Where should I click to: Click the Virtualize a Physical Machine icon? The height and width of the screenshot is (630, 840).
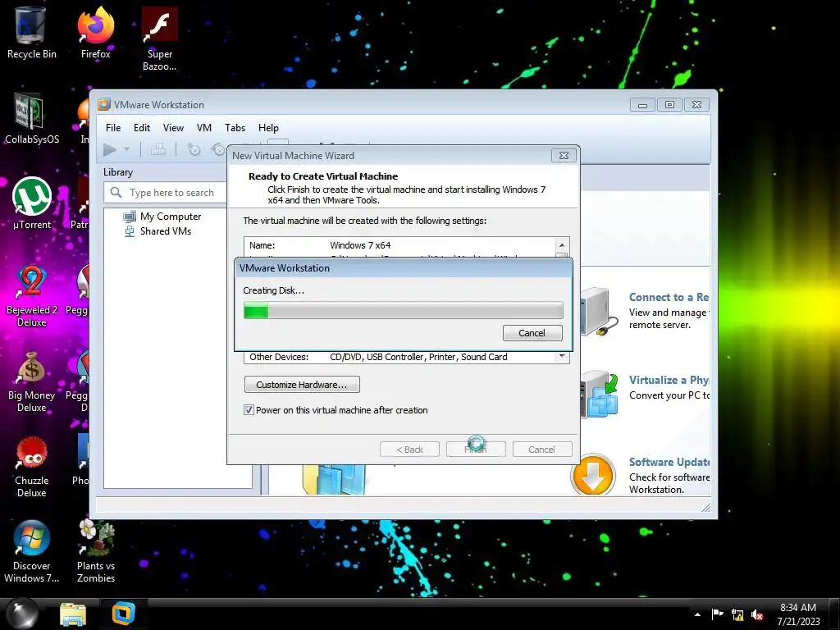(599, 395)
